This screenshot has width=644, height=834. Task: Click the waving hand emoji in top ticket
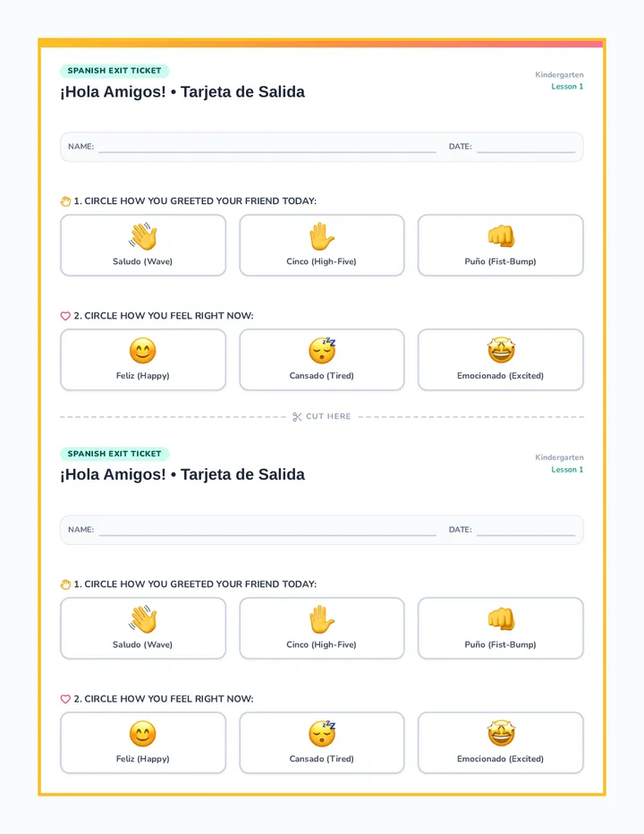pyautogui.click(x=142, y=236)
